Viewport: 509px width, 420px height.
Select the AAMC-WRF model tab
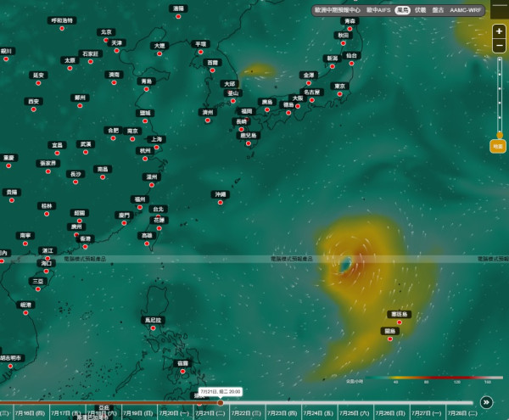coord(465,10)
